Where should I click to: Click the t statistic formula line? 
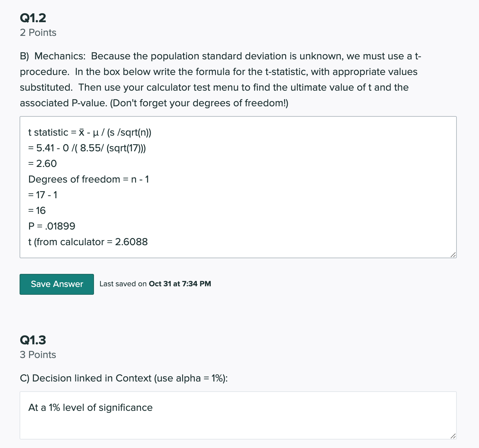tap(89, 133)
